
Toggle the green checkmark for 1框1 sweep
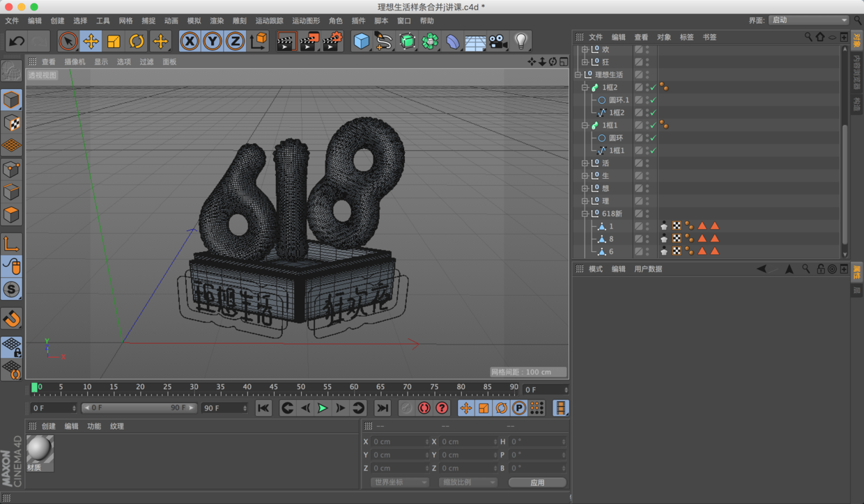point(653,125)
